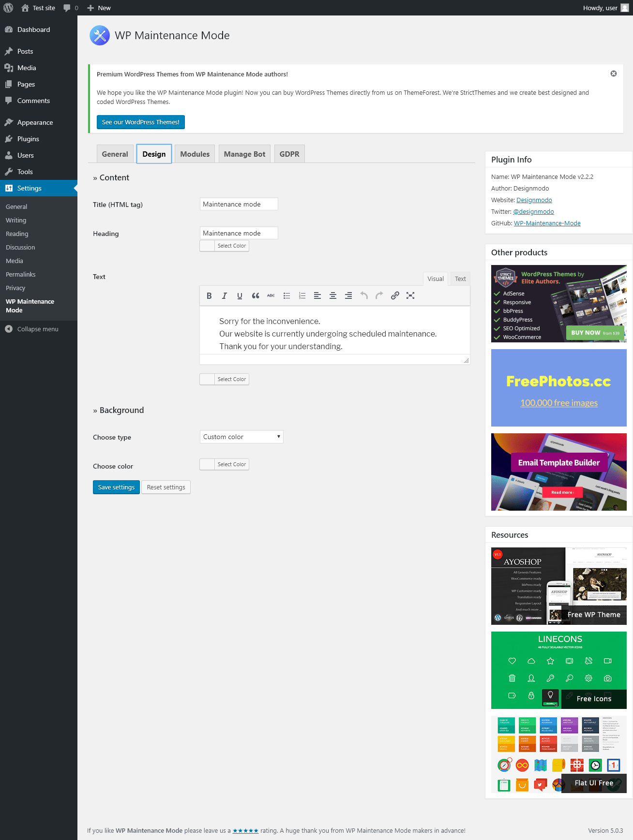Select the Design tab

(x=154, y=154)
